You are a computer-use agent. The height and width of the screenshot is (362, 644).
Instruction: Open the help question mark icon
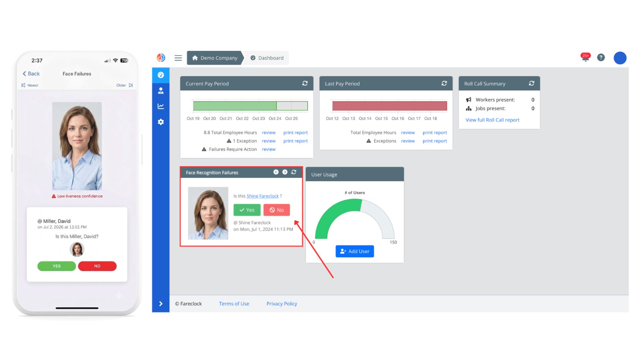coord(601,58)
